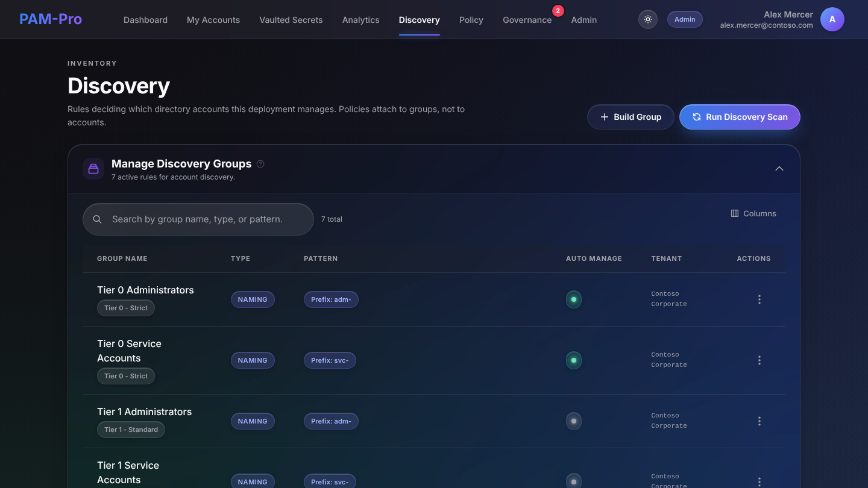This screenshot has height=488, width=868.
Task: Open the Alex Mercer avatar menu
Action: coord(832,19)
